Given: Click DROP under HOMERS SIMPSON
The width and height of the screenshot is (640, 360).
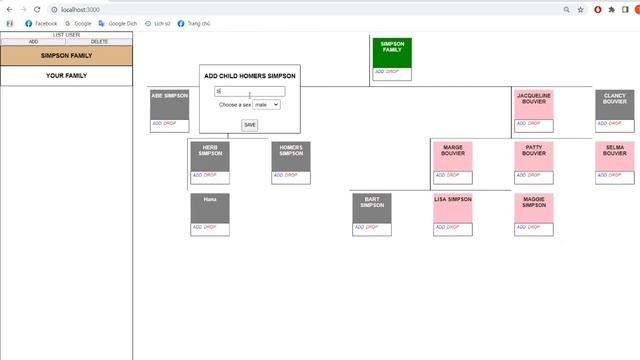Looking at the screenshot, I should 291,175.
